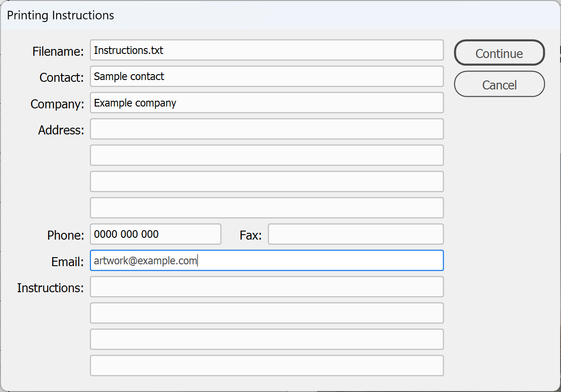Cancel the Printing Instructions dialog
Screen dimensions: 561x392
[499, 84]
